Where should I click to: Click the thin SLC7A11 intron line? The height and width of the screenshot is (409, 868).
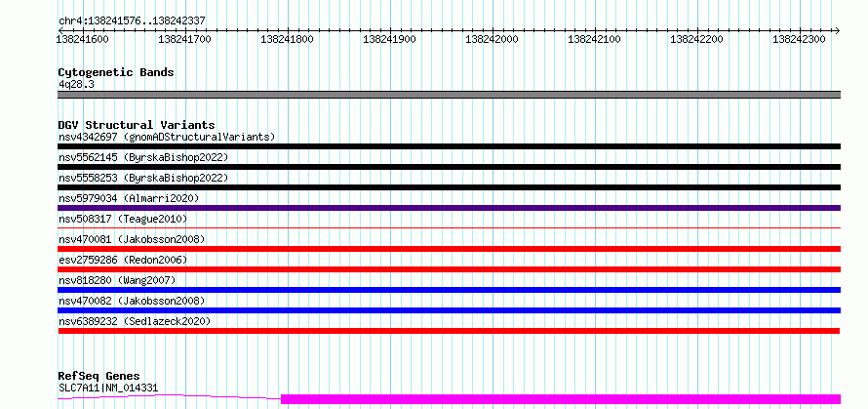[170, 397]
